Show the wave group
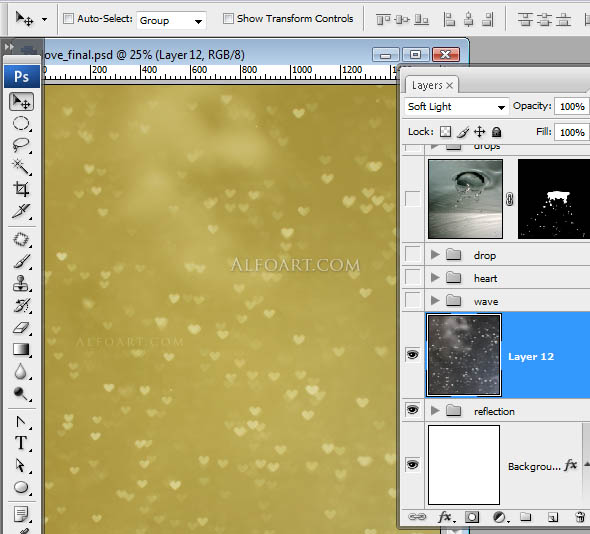The width and height of the screenshot is (590, 534). tap(412, 300)
